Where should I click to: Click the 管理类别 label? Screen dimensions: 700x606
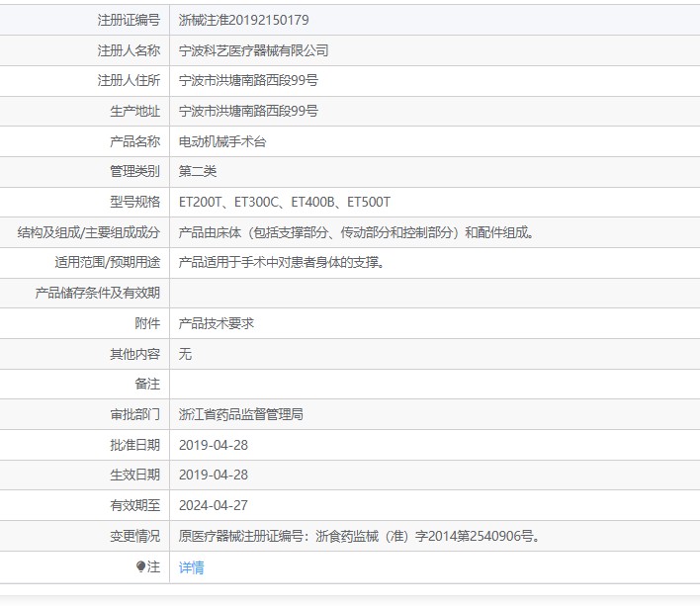click(x=134, y=171)
